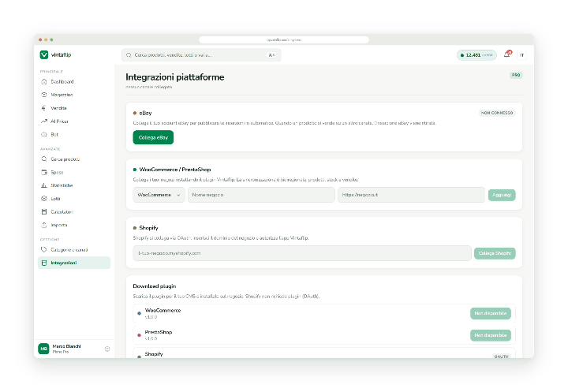Click the Integrazioni icon in sidebar
Image resolution: width=568 pixels, height=392 pixels.
[44, 263]
